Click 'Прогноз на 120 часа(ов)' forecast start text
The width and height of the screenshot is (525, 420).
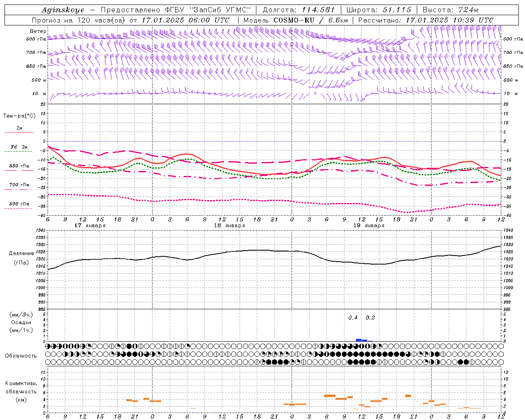click(x=79, y=20)
